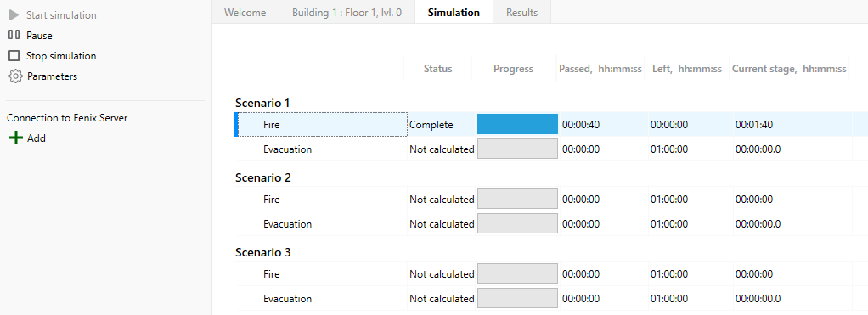Click the 00:00:40 passed time cell
The width and height of the screenshot is (868, 315).
point(581,125)
